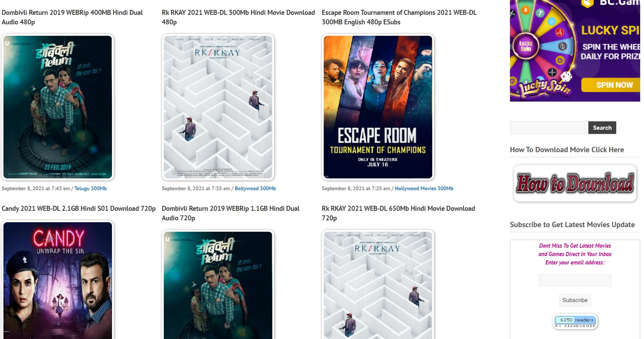Viewport: 644px width, 339px height.
Task: Open Rk RKAY 300Mb 480p title link
Action: click(238, 17)
